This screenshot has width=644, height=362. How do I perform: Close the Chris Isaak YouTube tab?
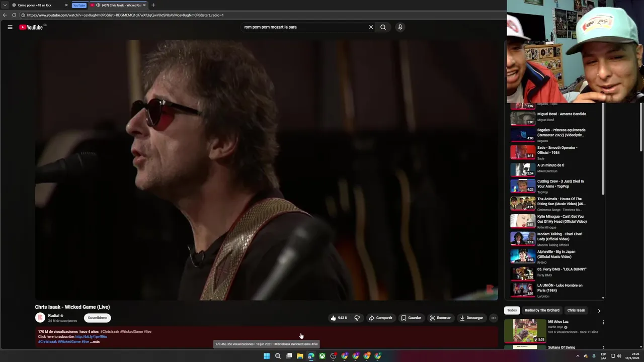point(144,5)
